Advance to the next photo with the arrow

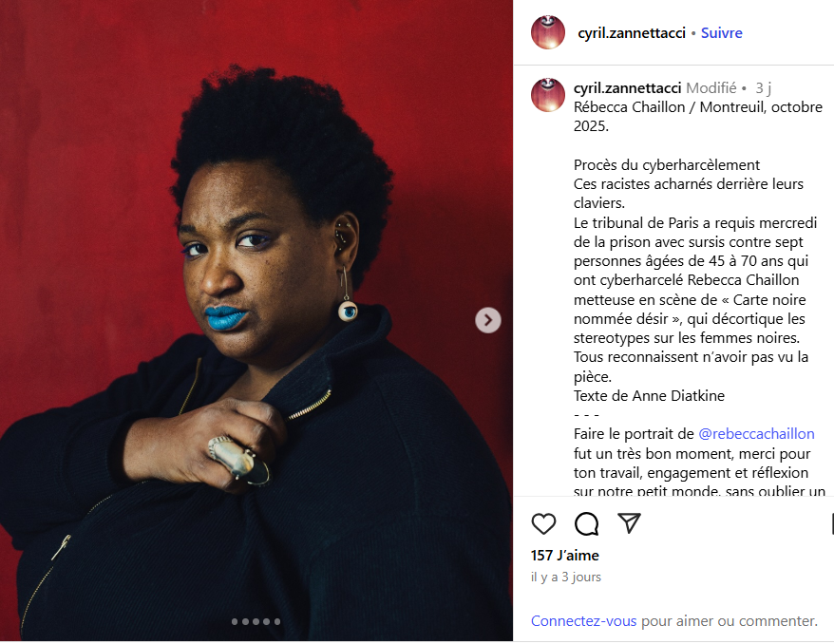point(487,320)
